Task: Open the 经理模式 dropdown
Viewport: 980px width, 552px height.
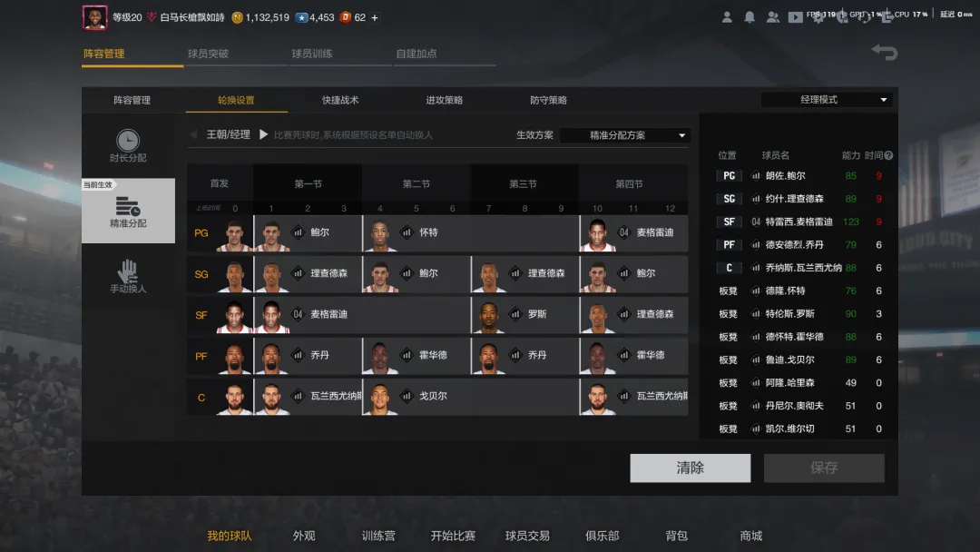Action: pos(827,99)
